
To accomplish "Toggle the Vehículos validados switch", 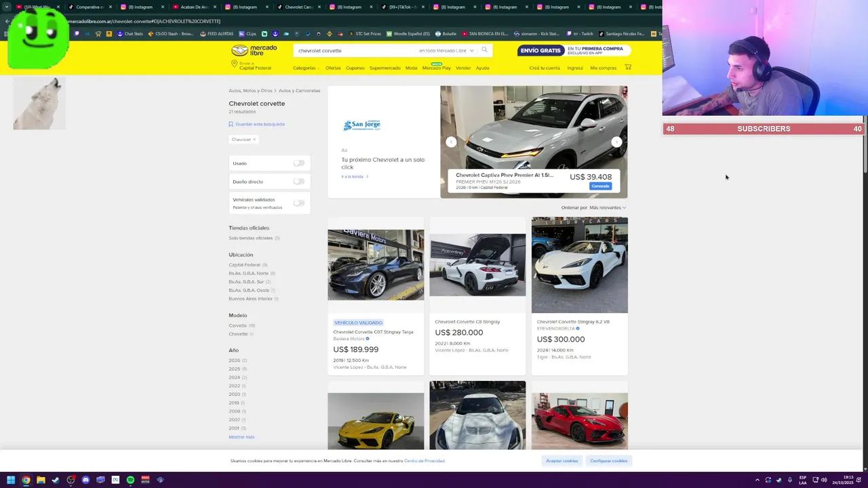I will 298,203.
